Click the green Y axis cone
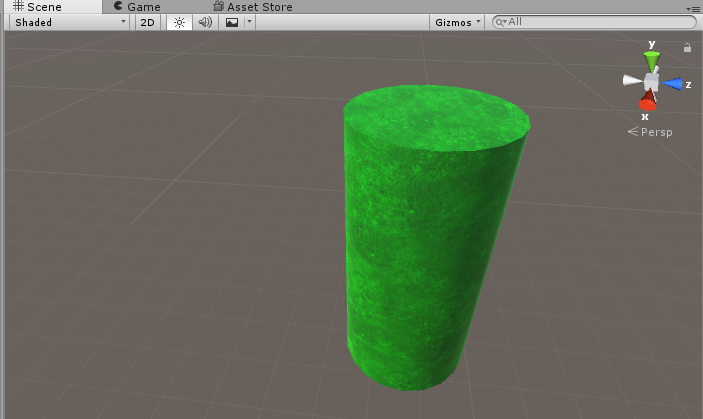This screenshot has width=703, height=419. click(x=652, y=60)
